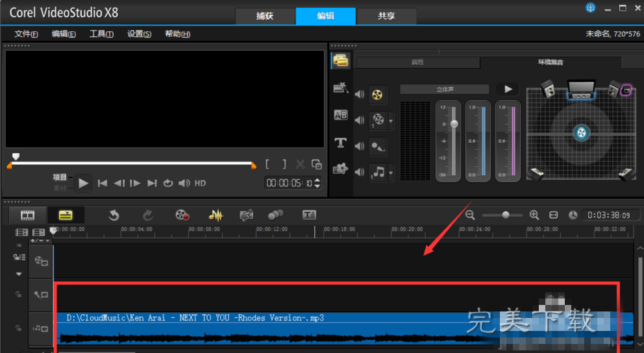This screenshot has width=644, height=353.
Task: Mute the overlay track speaker in mixer
Action: 360,120
